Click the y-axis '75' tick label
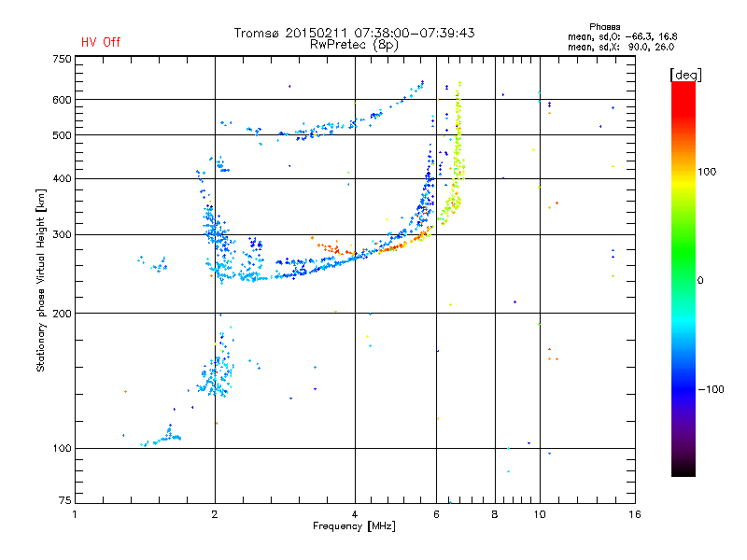 pyautogui.click(x=65, y=500)
